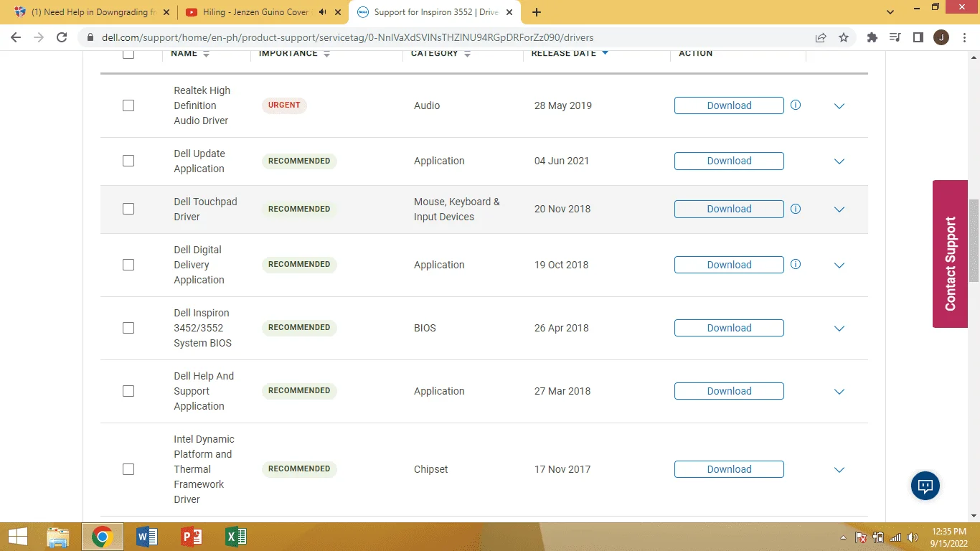
Task: Tick the select-all checkbox in table header
Action: point(128,53)
